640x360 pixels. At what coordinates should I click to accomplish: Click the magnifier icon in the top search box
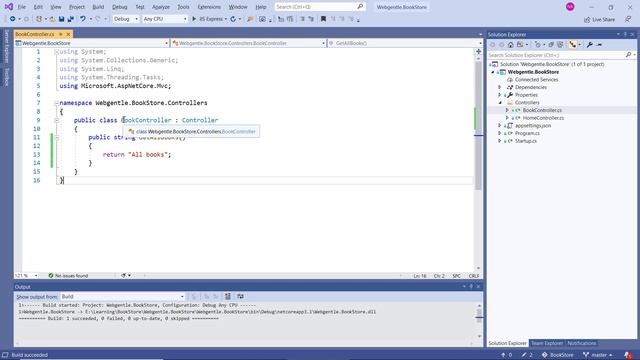pos(360,7)
